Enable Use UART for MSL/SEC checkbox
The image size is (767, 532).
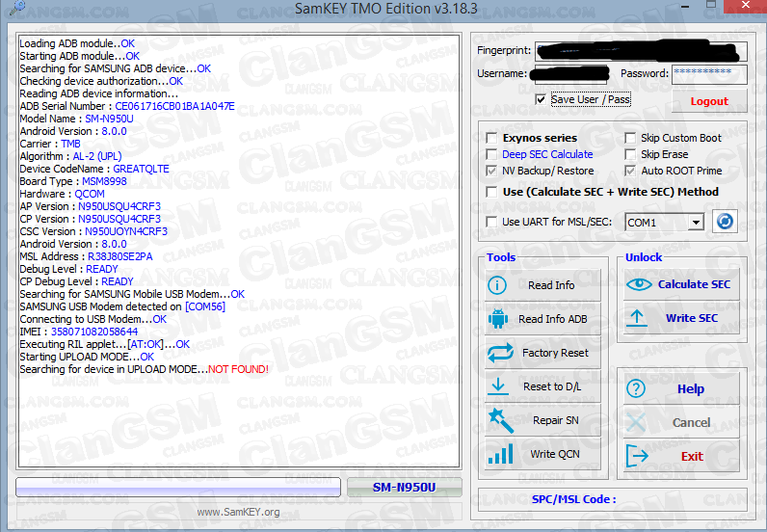(x=491, y=222)
